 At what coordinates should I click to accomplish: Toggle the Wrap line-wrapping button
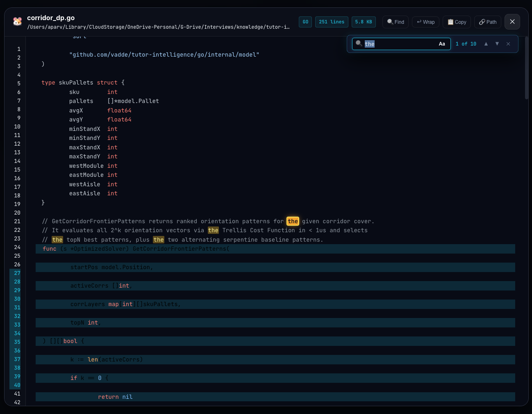tap(426, 22)
